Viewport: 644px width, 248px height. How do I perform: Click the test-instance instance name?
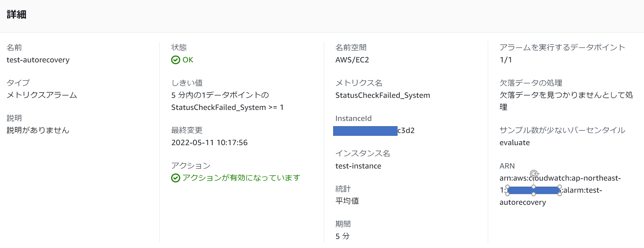click(x=358, y=166)
